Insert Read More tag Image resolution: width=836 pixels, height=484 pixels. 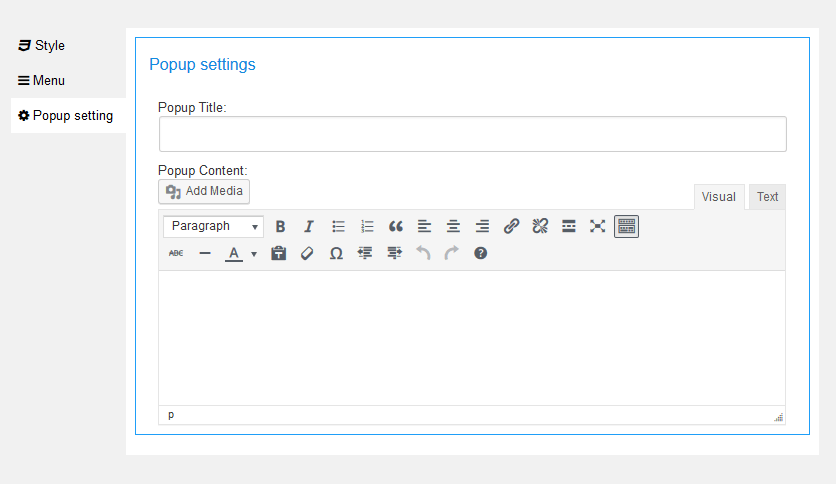[569, 227]
